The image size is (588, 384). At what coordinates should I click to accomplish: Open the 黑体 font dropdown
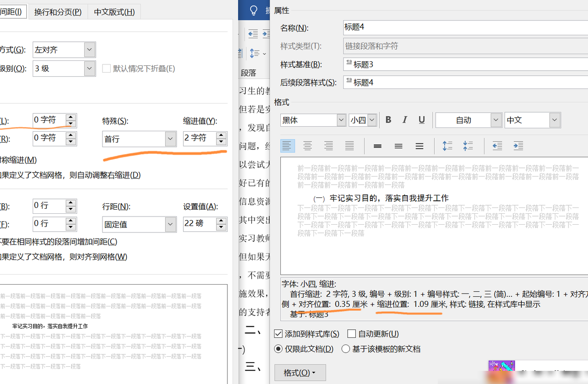313,120
